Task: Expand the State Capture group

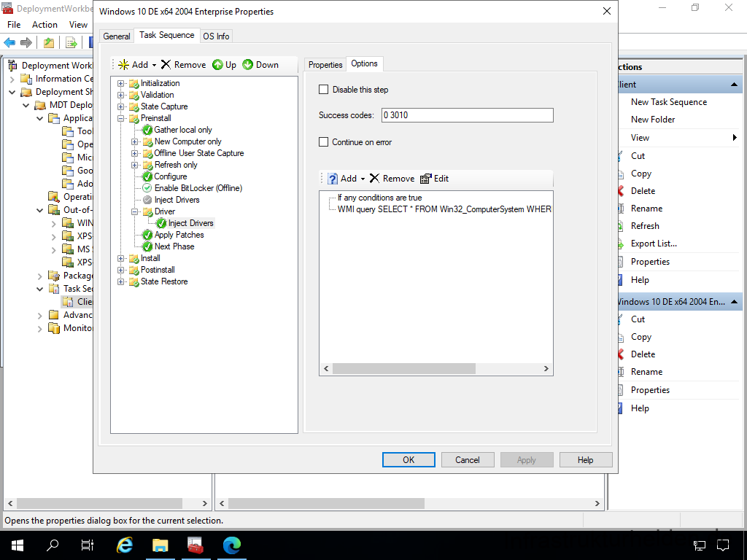Action: click(x=120, y=106)
